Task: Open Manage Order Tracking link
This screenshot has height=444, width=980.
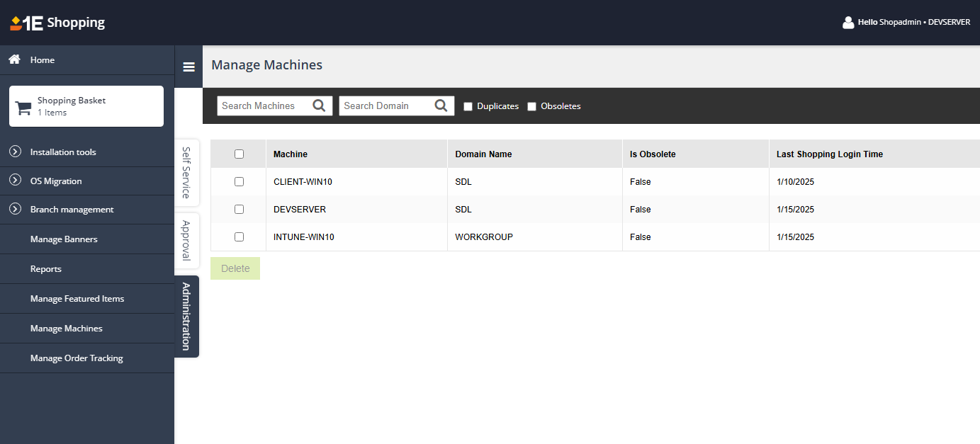Action: coord(77,358)
